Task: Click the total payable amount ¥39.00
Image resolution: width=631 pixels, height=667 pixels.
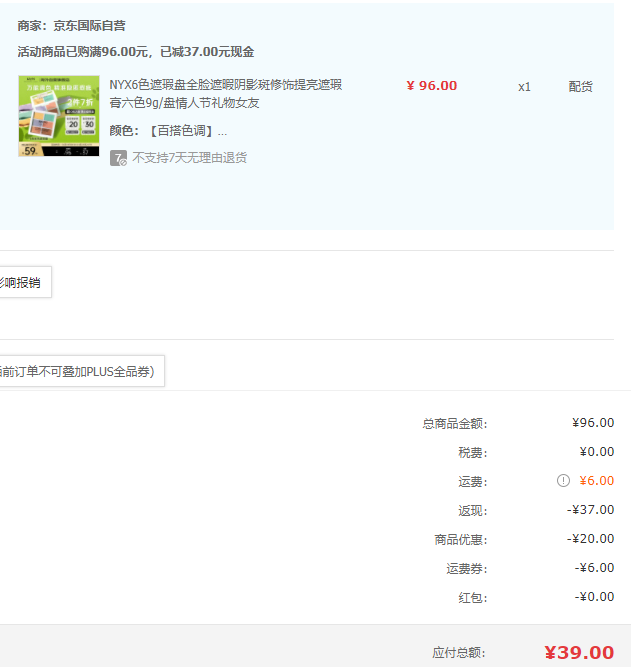Action: click(579, 653)
